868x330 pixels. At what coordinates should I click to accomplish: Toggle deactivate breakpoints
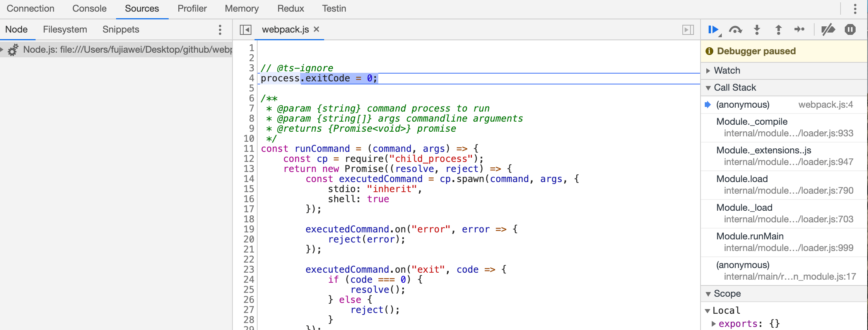point(828,30)
